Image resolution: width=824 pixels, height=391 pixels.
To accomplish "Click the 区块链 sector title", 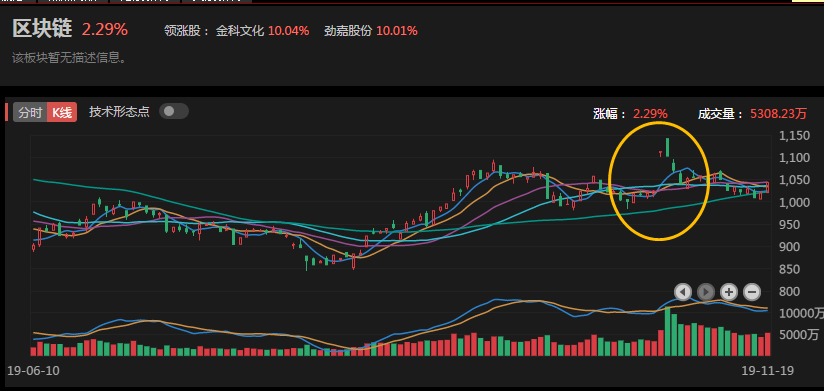I will (x=42, y=29).
